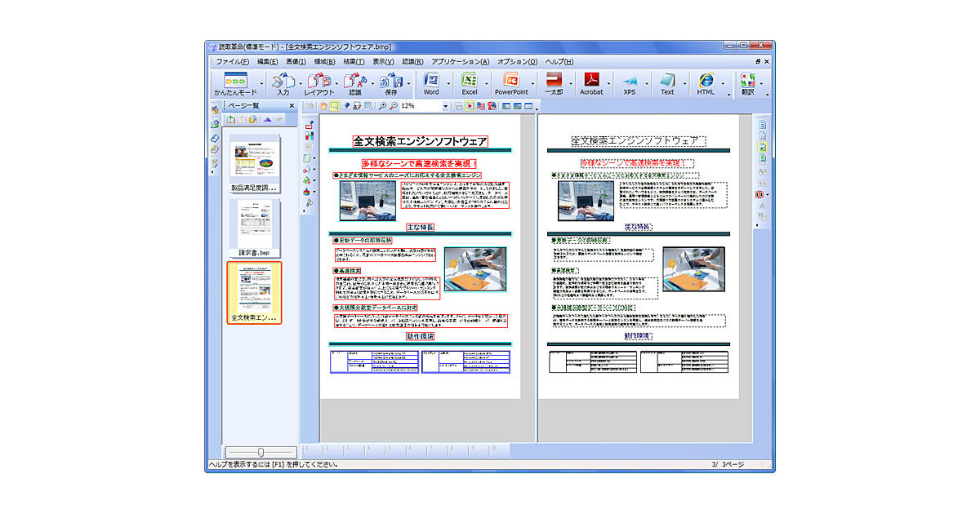Click the 翻訳 translate icon
The width and height of the screenshot is (980, 514).
tap(747, 83)
